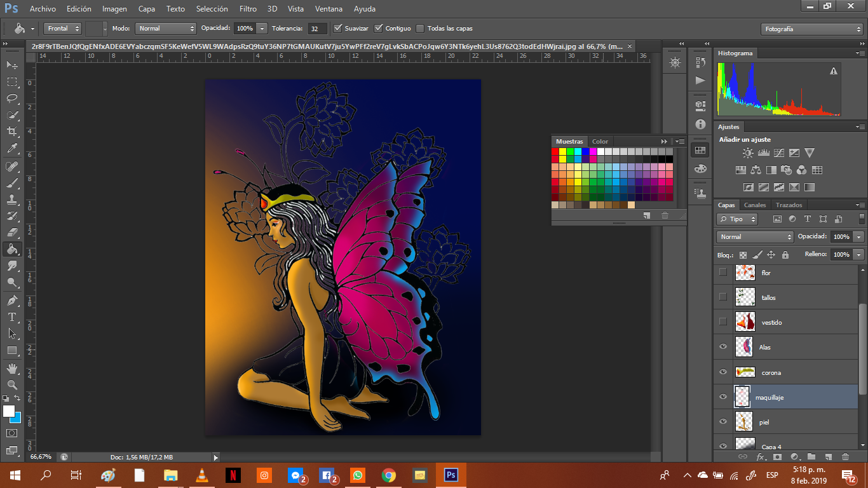Pick the red swatch in Muestras
The height and width of the screenshot is (488, 868).
click(x=555, y=151)
